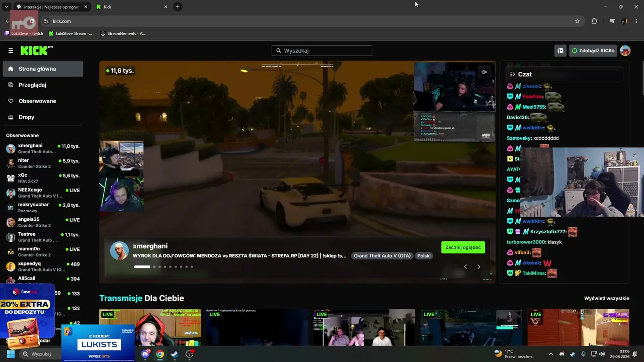Open Chrome media controls icon
The image size is (644, 362).
coord(612,21)
